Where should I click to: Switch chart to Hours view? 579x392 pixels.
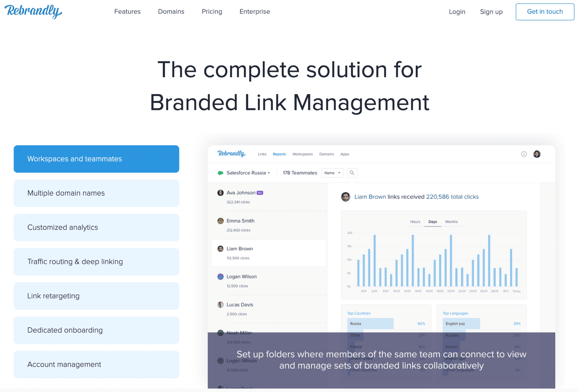(x=415, y=222)
